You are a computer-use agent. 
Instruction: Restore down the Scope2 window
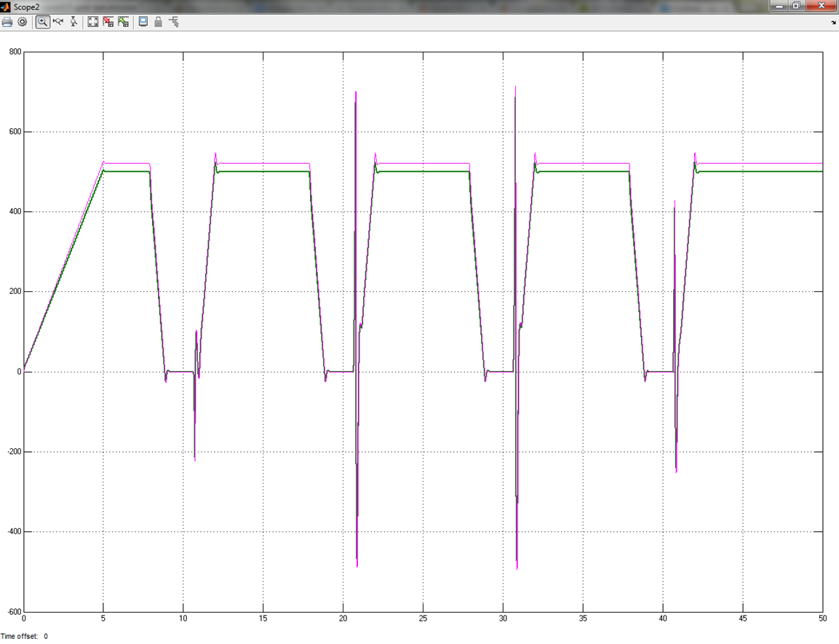tap(797, 6)
